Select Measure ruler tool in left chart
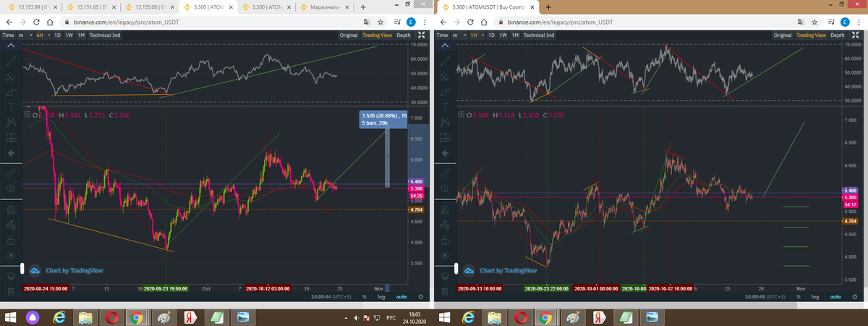Image resolution: width=868 pixels, height=326 pixels. [10, 174]
